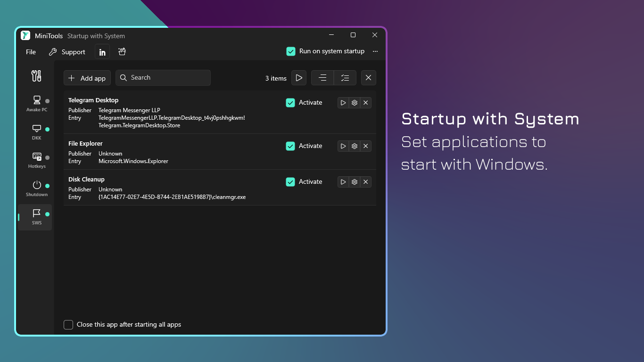644x362 pixels.
Task: Enable Close this app after starting all apps
Action: click(68, 325)
